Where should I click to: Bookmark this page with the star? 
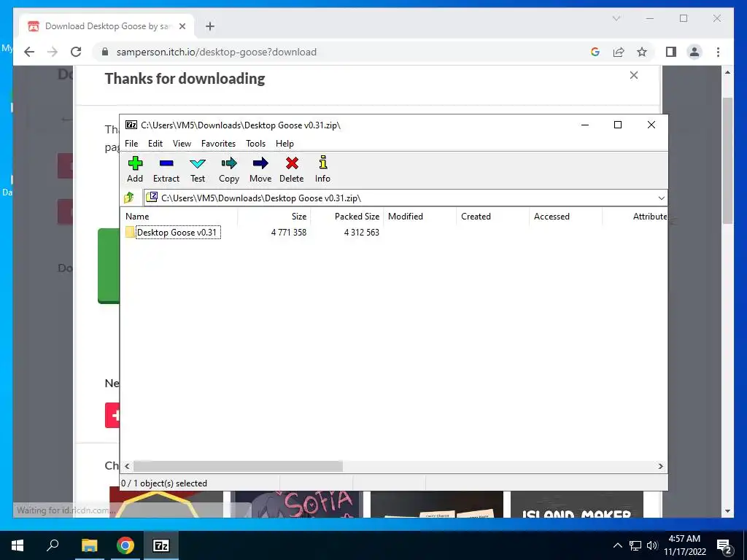642,52
